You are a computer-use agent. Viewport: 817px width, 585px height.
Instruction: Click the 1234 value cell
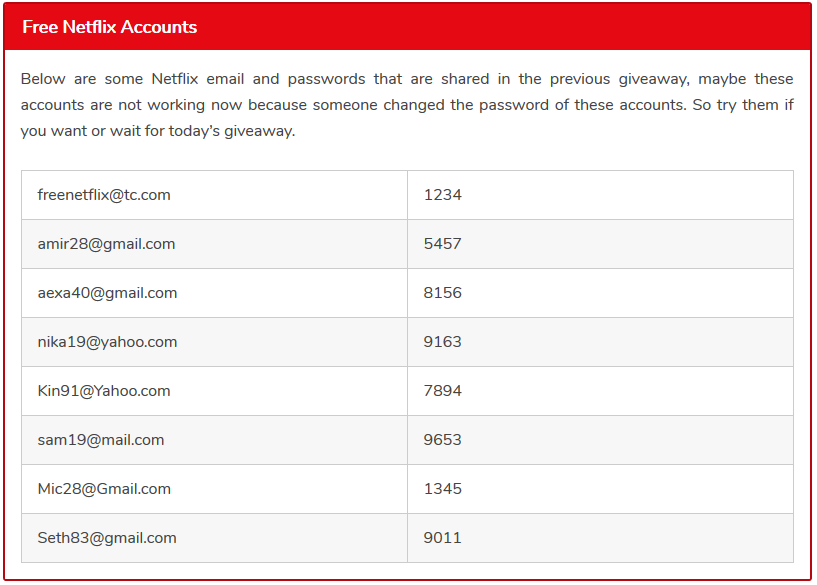coord(600,195)
